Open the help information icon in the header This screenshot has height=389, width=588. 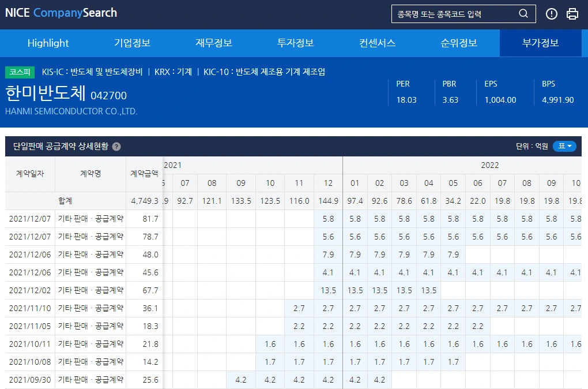point(551,13)
